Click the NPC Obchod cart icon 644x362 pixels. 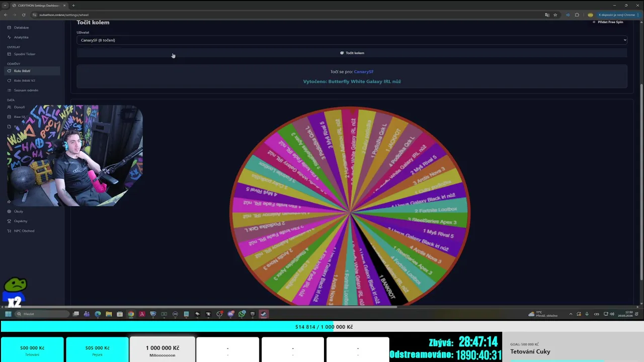pos(9,231)
